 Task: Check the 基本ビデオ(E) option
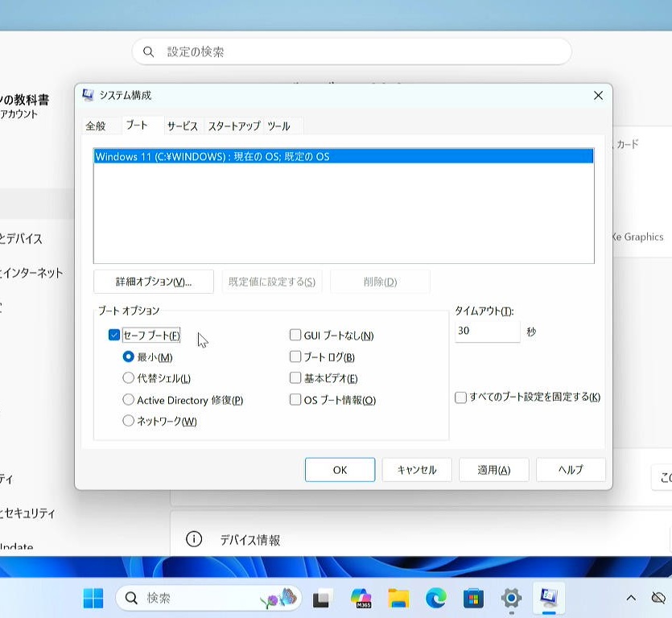(x=295, y=377)
